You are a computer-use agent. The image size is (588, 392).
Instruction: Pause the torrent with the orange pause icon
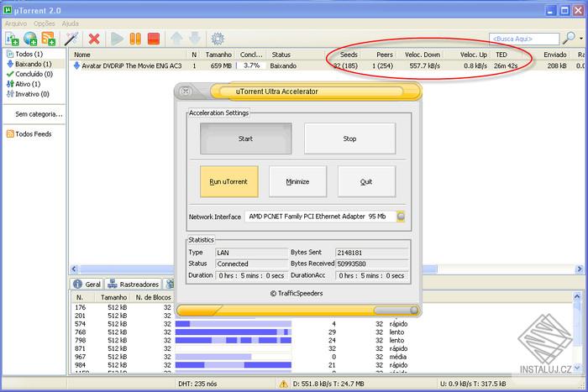click(x=135, y=39)
